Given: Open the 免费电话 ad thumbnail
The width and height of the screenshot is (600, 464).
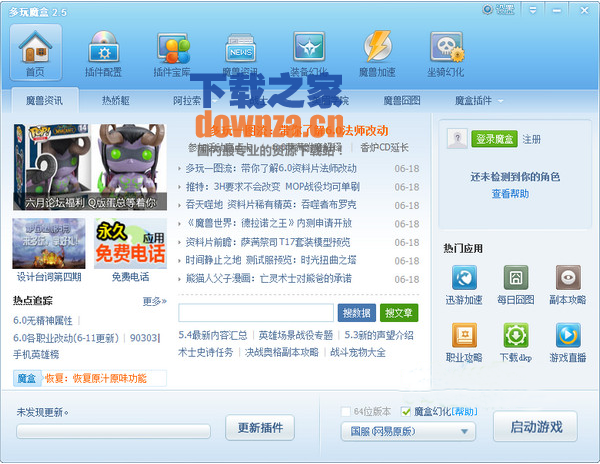Looking at the screenshot, I should (130, 243).
